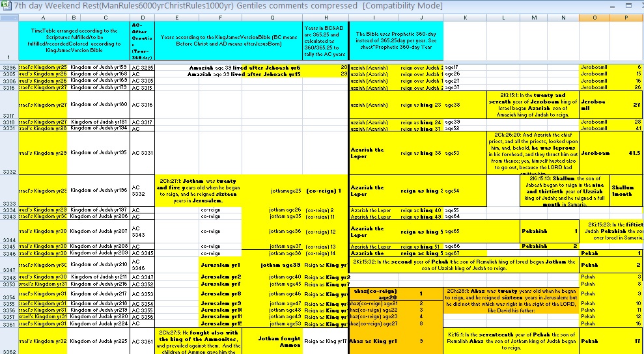
Task: Select column B header
Action: (74, 18)
